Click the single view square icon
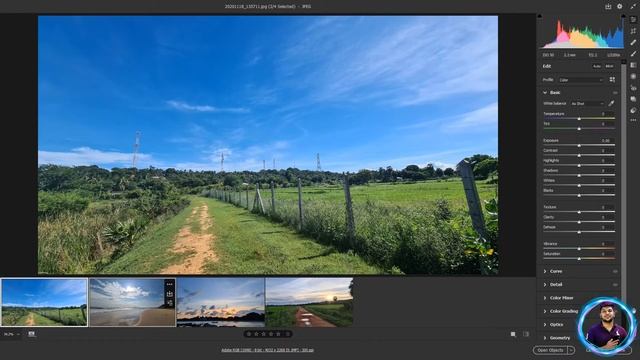Viewport: 640px width, 360px height. click(x=513, y=334)
